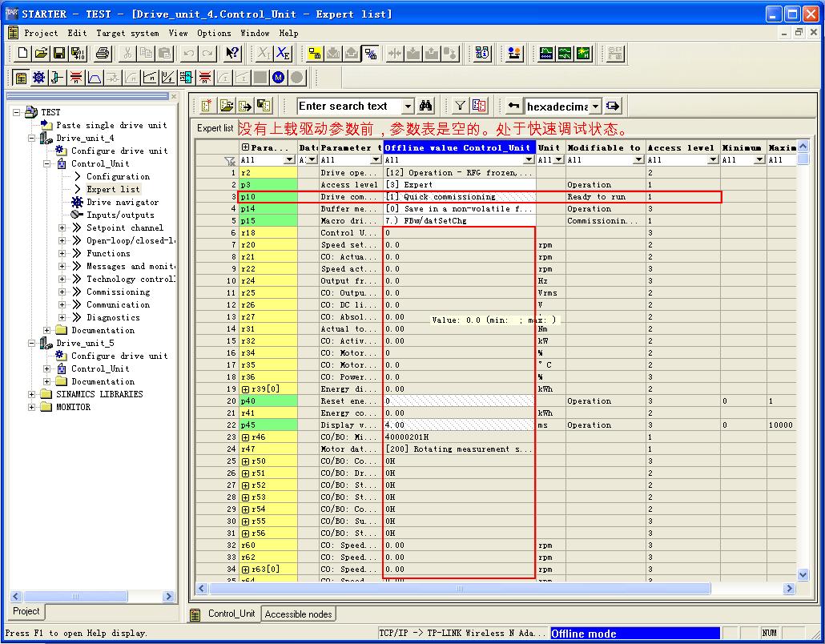Click the Open project folder icon
The height and width of the screenshot is (644, 825).
click(42, 54)
